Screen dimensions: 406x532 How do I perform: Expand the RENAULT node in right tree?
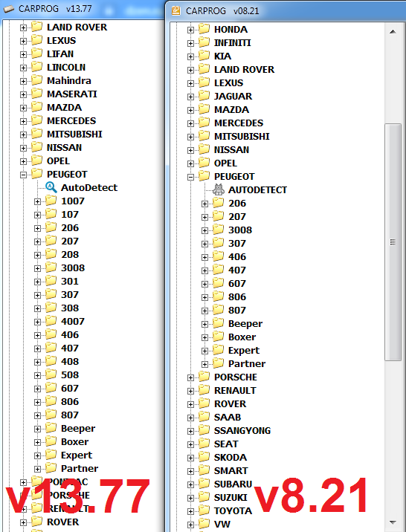click(x=190, y=391)
